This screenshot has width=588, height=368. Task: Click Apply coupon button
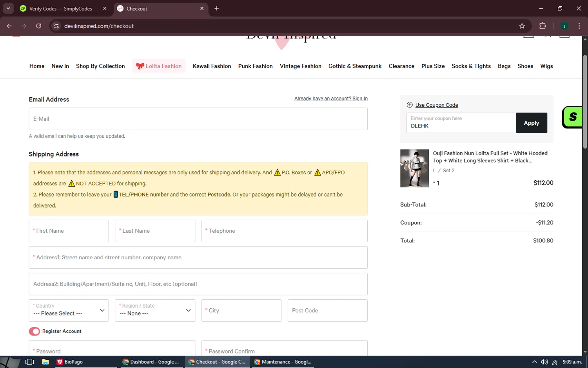point(531,123)
